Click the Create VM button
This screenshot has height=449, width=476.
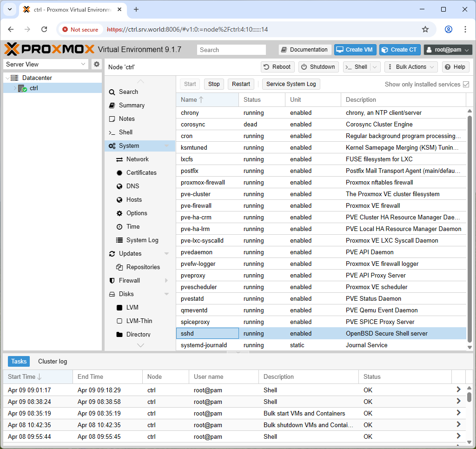(355, 50)
